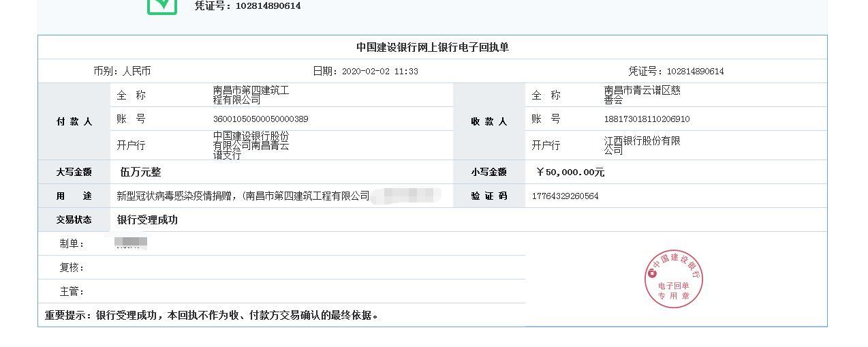Image resolution: width=868 pixels, height=347 pixels.
Task: Select payee account 188173018110206910
Action: 647,119
